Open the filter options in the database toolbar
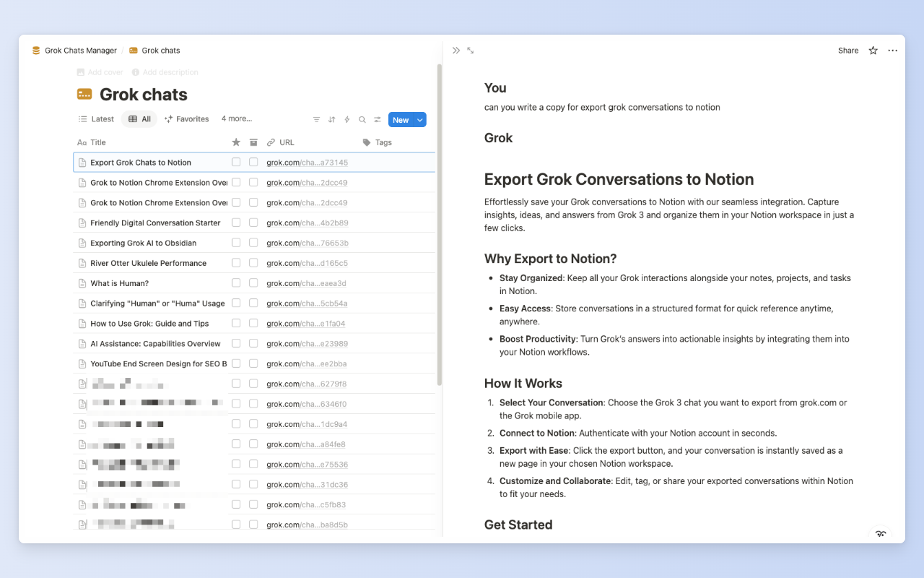Viewport: 924px width, 578px height. point(316,119)
